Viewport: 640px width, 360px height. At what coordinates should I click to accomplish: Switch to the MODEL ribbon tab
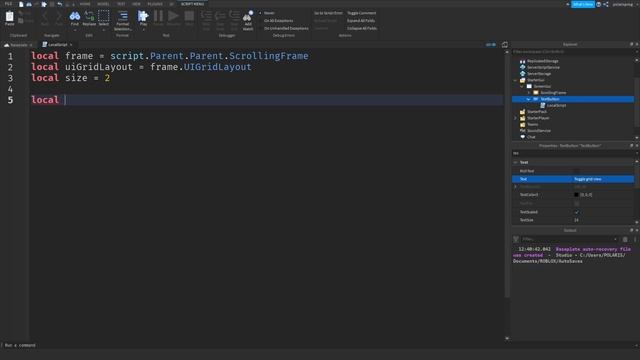point(103,4)
